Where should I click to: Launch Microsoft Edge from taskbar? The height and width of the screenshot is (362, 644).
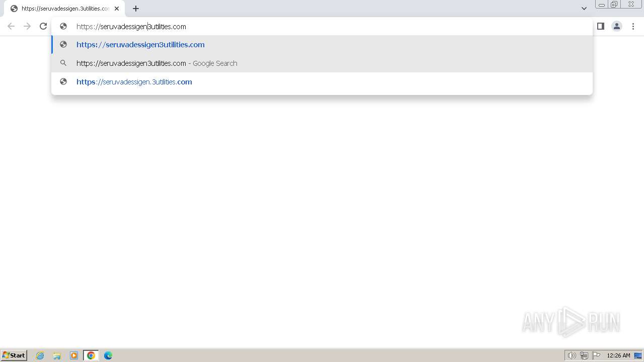click(x=108, y=355)
